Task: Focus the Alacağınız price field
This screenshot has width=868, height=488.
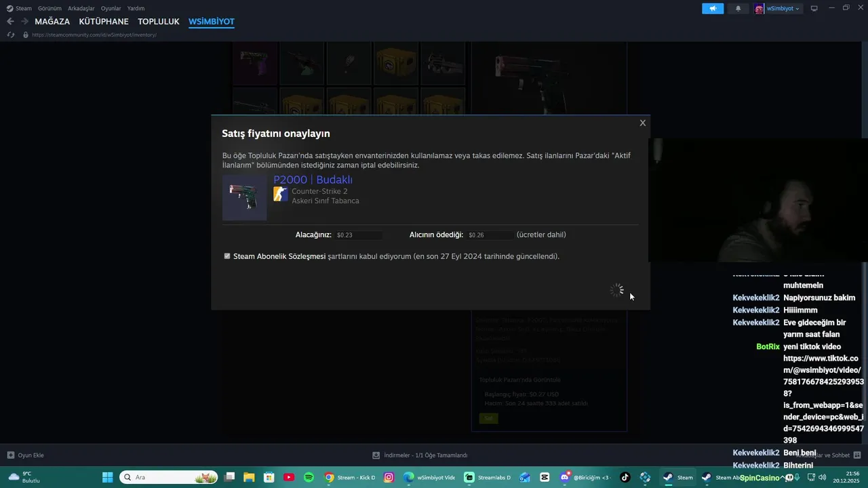Action: (x=359, y=235)
